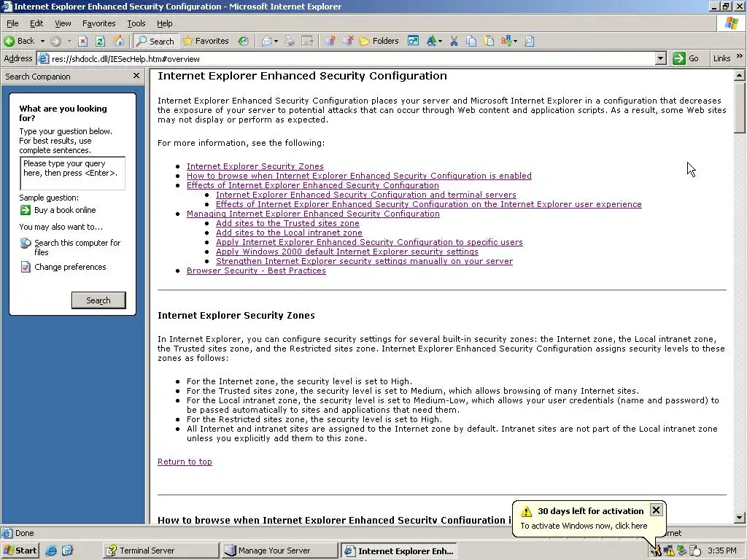Open the View menu
This screenshot has height=560, width=747.
(63, 23)
